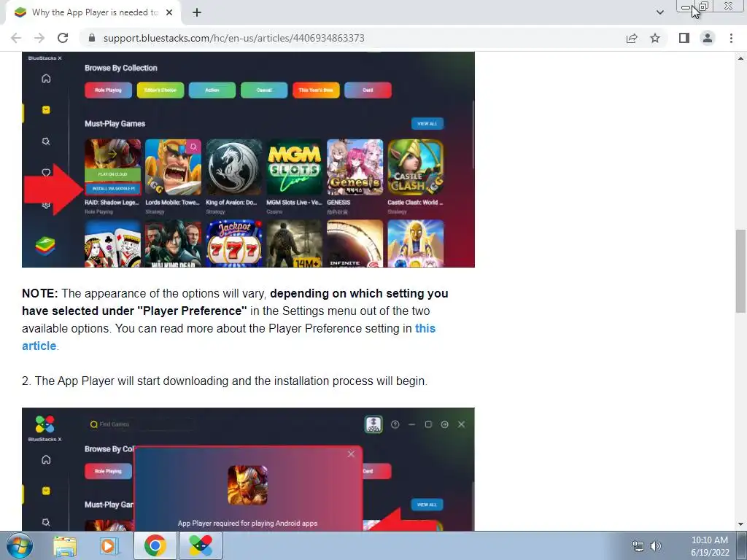This screenshot has width=747, height=560.
Task: Open the clock showing 10:10 AM
Action: pos(710,546)
